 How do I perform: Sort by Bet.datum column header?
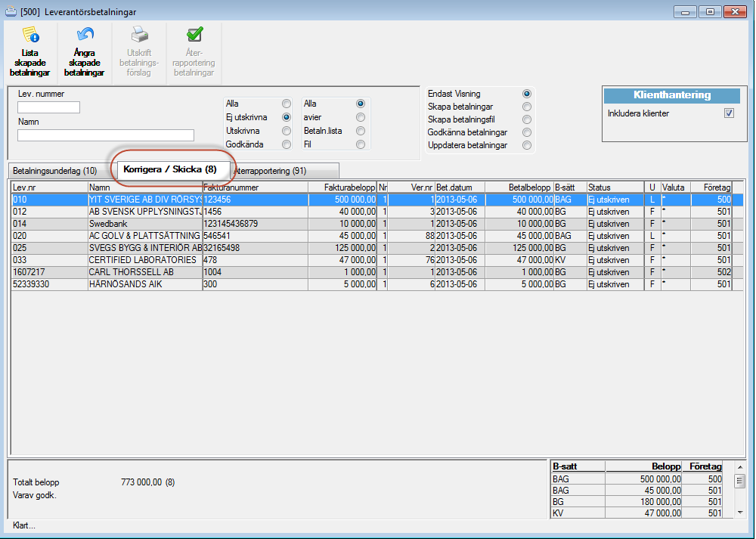click(460, 187)
